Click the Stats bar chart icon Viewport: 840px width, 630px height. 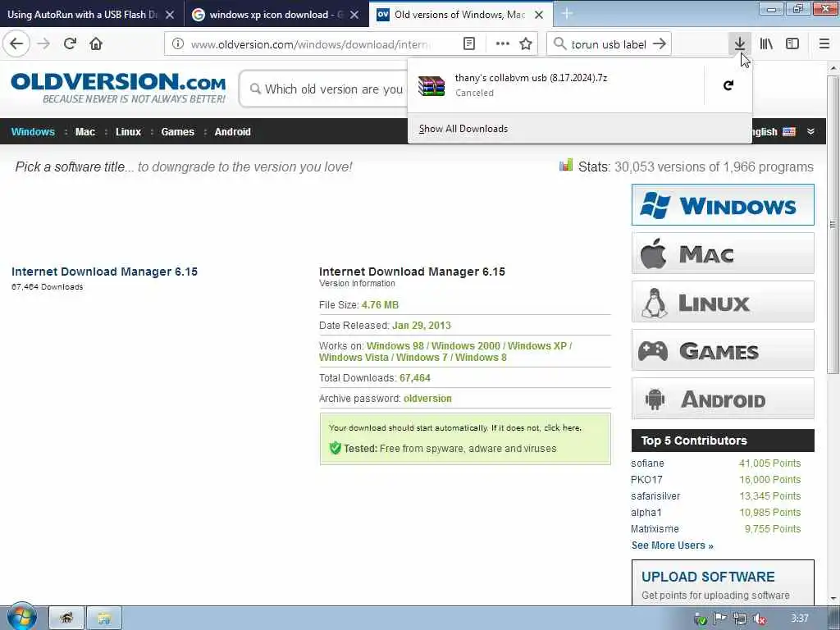(x=566, y=165)
